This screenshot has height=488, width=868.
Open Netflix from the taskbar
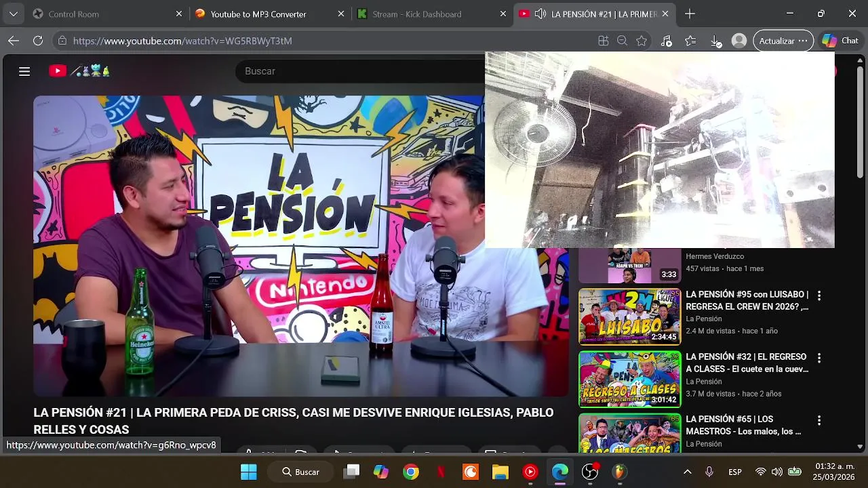(x=441, y=472)
